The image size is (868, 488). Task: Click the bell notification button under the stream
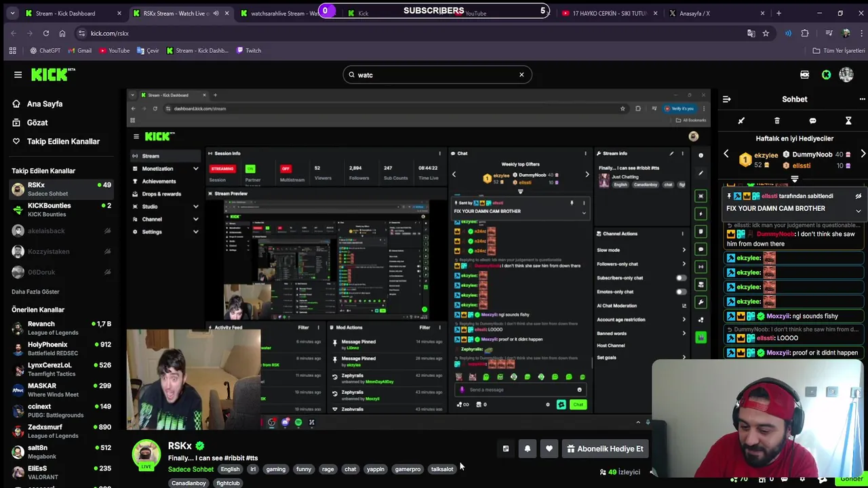tap(527, 449)
